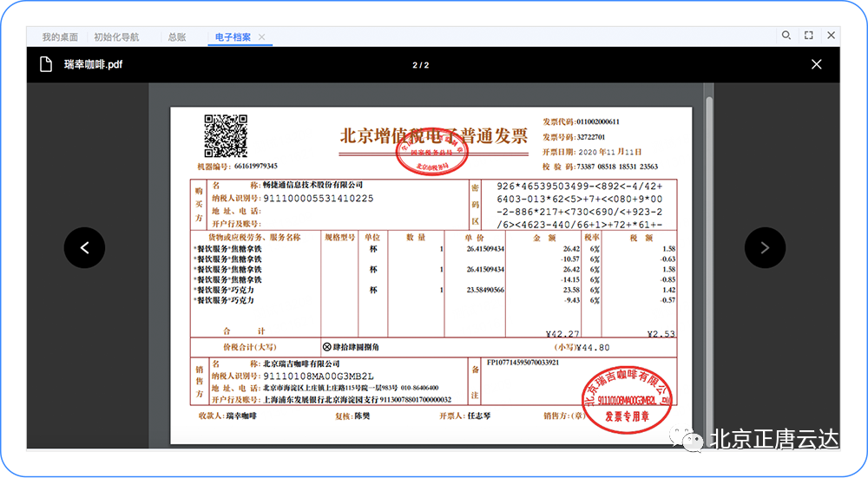Click the invoice number 32722701
Viewport: 868px width, 478px height.
590,137
